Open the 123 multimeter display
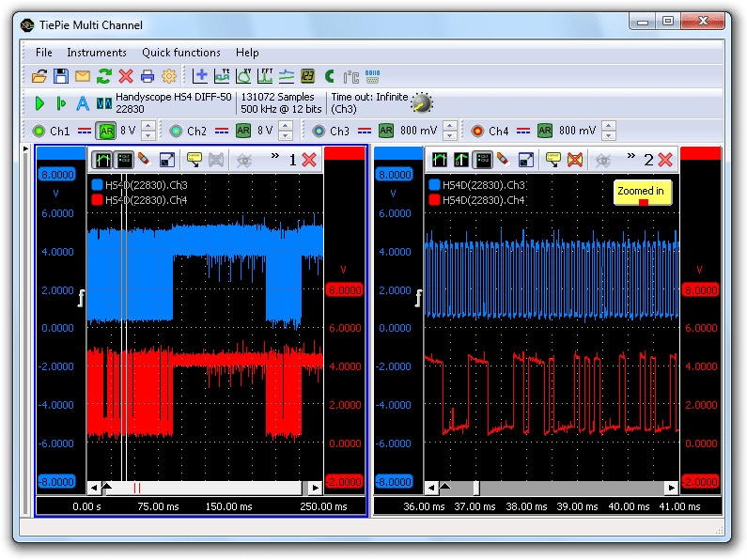The image size is (747, 560). 308,76
